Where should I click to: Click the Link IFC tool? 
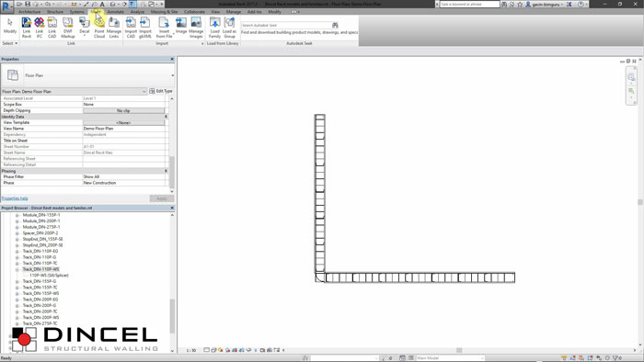tap(40, 28)
